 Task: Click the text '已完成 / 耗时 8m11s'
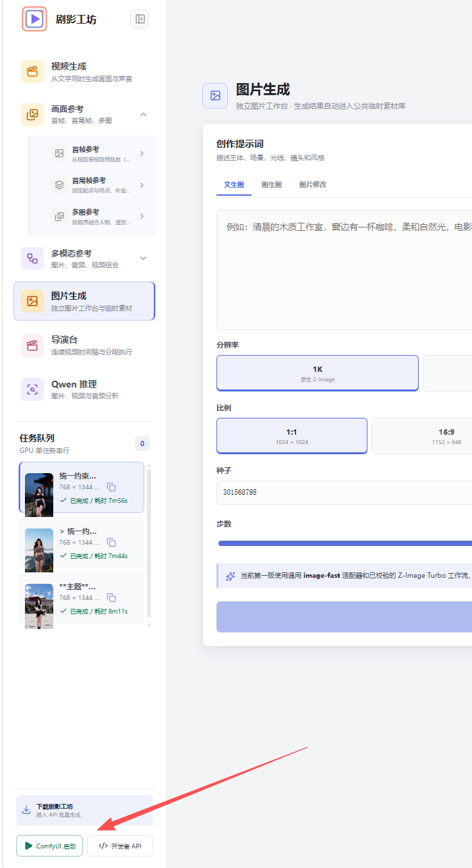click(x=98, y=612)
